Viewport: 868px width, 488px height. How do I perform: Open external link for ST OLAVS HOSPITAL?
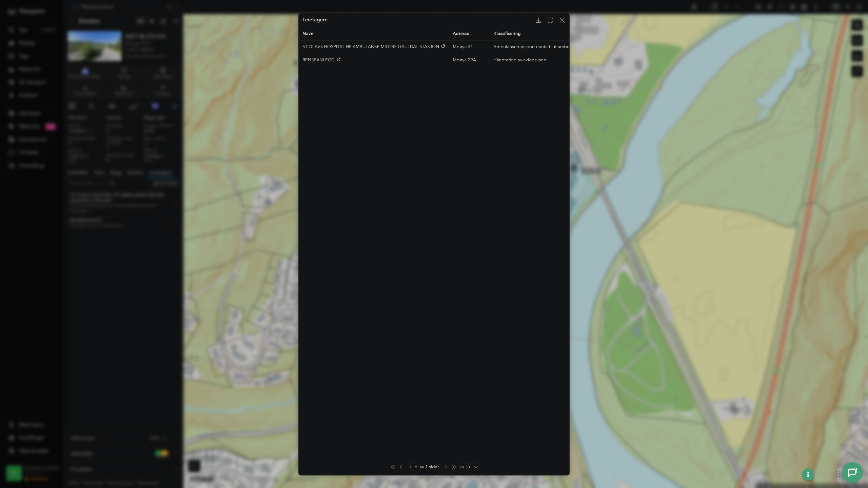point(443,46)
